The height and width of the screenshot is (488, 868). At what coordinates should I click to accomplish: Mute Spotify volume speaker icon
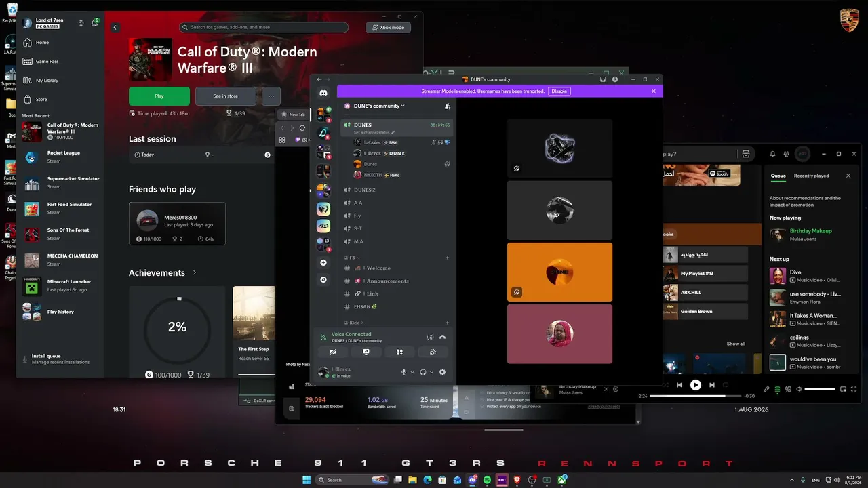(x=800, y=389)
